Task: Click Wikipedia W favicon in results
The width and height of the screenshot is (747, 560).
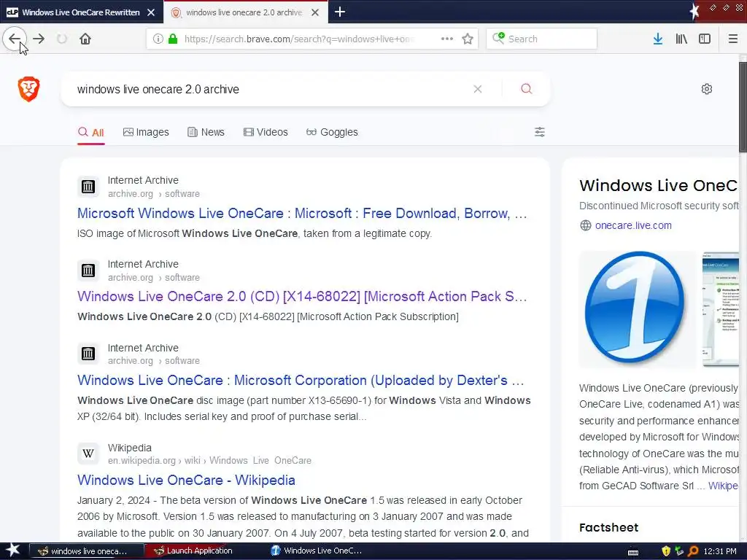Action: pos(88,454)
